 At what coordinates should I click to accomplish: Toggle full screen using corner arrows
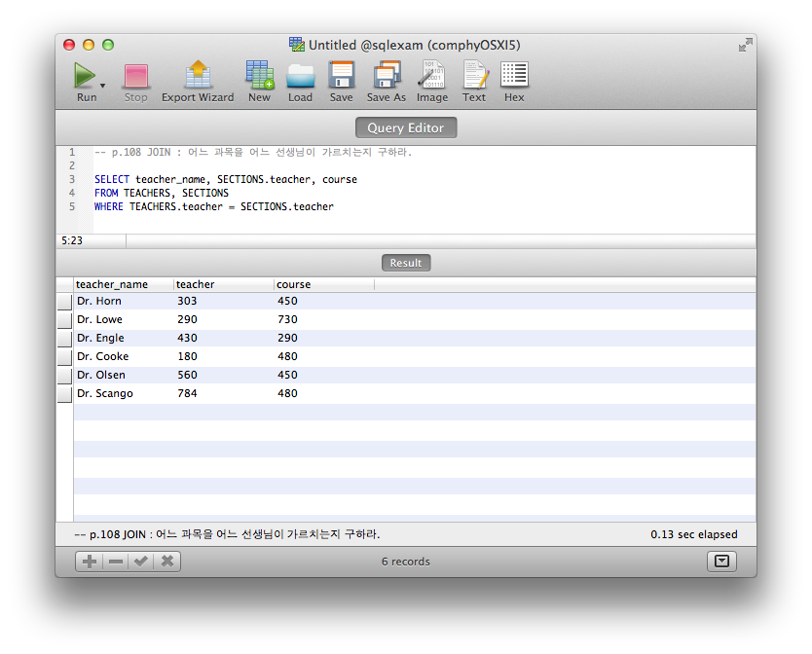(x=745, y=45)
